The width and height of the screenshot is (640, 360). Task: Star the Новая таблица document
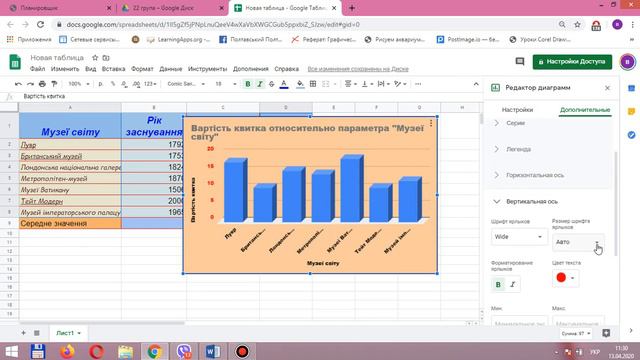click(95, 58)
